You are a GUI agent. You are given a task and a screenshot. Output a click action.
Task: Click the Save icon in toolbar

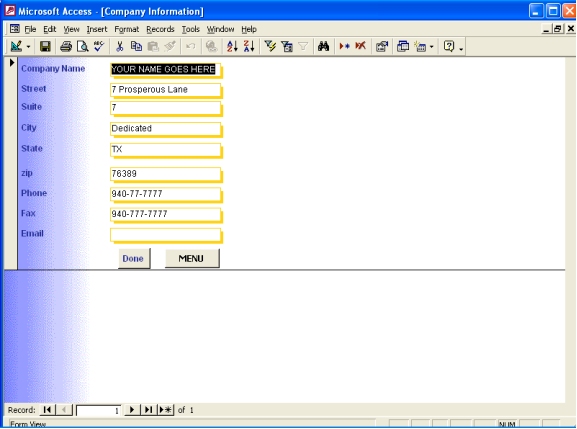[45, 46]
